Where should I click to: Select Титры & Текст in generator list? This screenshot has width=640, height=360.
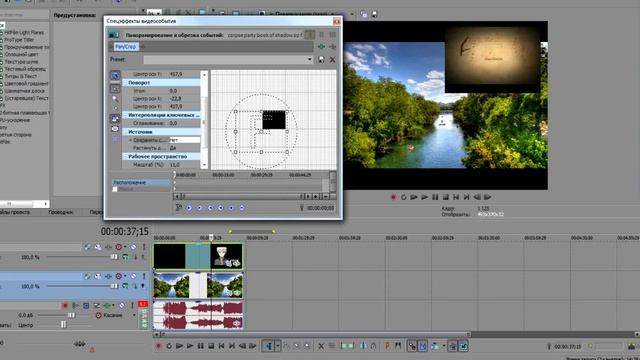20,76
